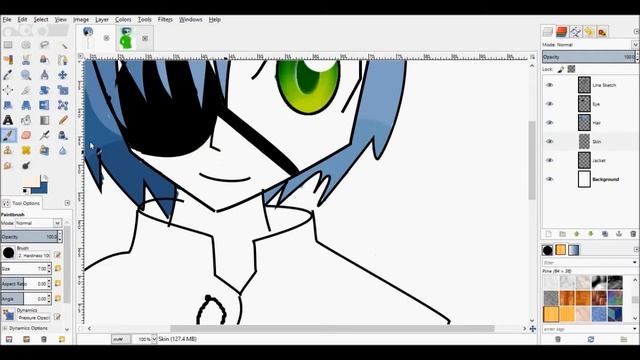
Task: Hide the Line Sketch layer
Action: pyautogui.click(x=549, y=85)
